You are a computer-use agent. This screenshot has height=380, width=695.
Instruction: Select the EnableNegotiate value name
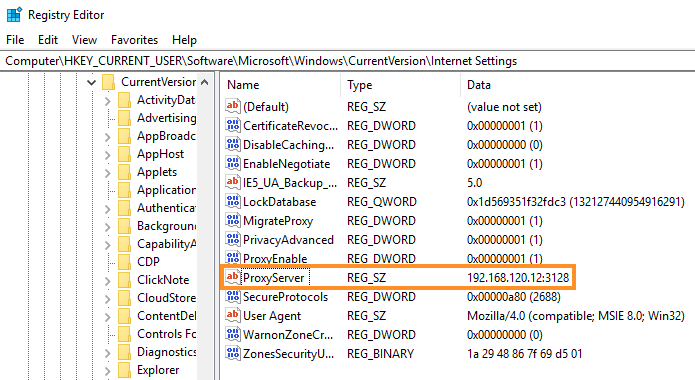click(x=286, y=164)
